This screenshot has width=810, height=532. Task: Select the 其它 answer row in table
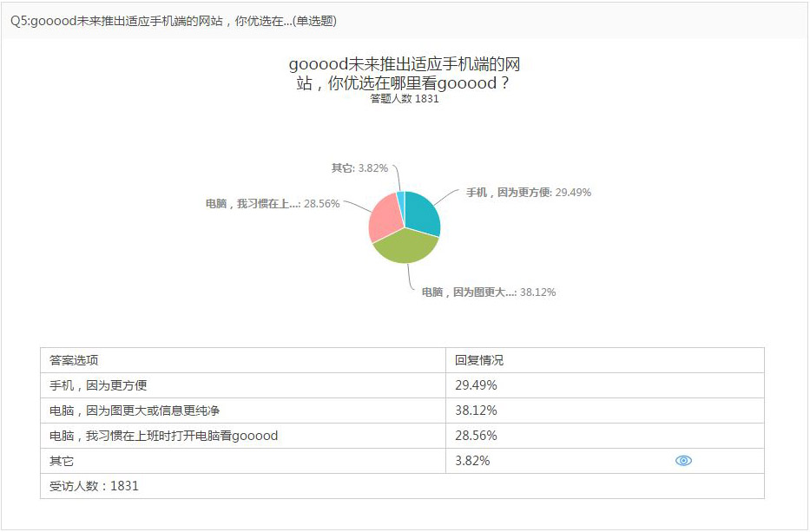403,461
